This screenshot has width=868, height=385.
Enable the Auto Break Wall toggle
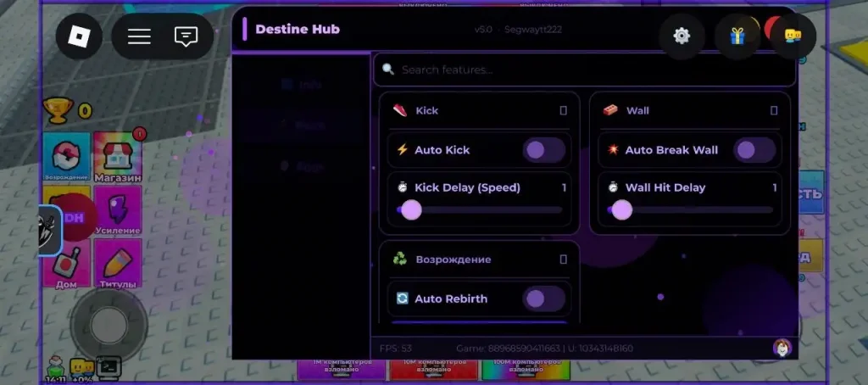(x=754, y=150)
